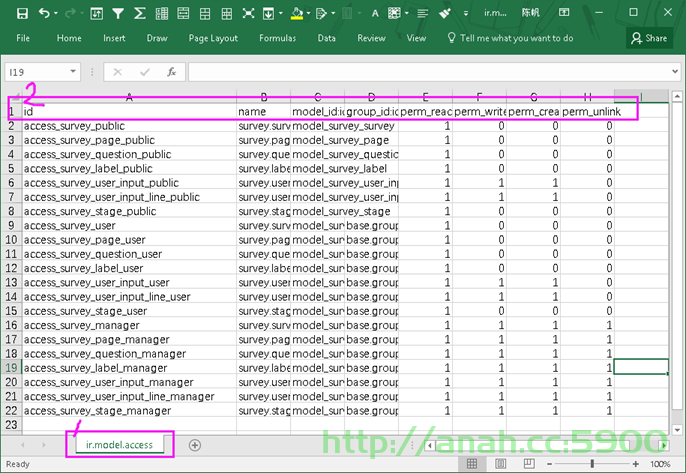Switch to the View ribbon tab
Viewport: 686px width, 473px height.
(416, 38)
